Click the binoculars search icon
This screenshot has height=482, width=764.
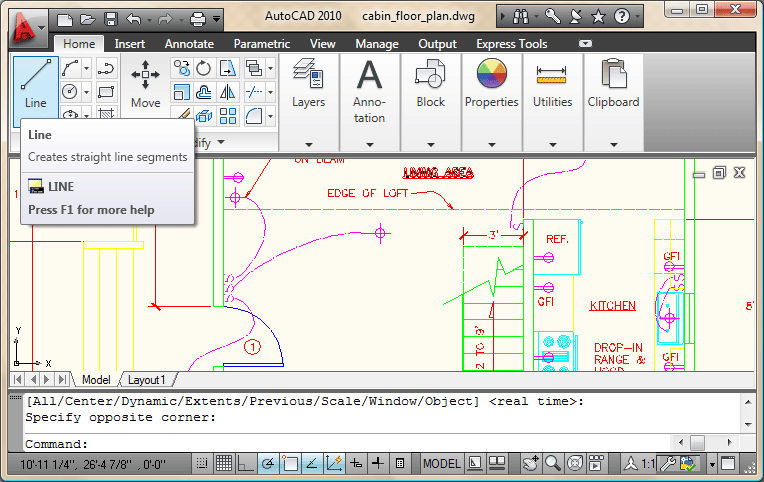[520, 18]
